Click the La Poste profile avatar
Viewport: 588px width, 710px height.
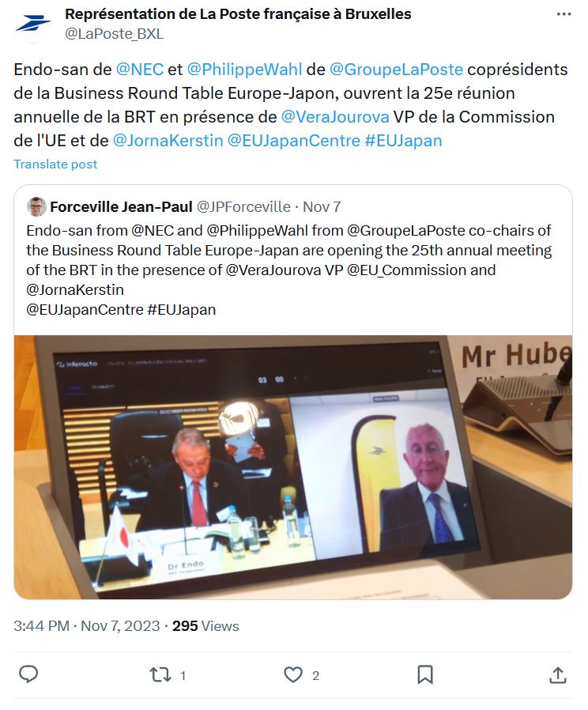pos(32,24)
